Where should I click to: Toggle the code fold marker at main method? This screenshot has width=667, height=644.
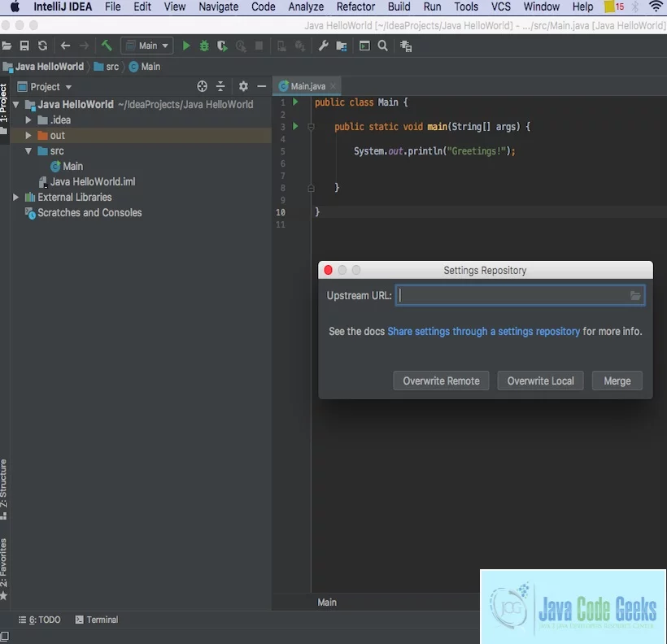coord(311,127)
